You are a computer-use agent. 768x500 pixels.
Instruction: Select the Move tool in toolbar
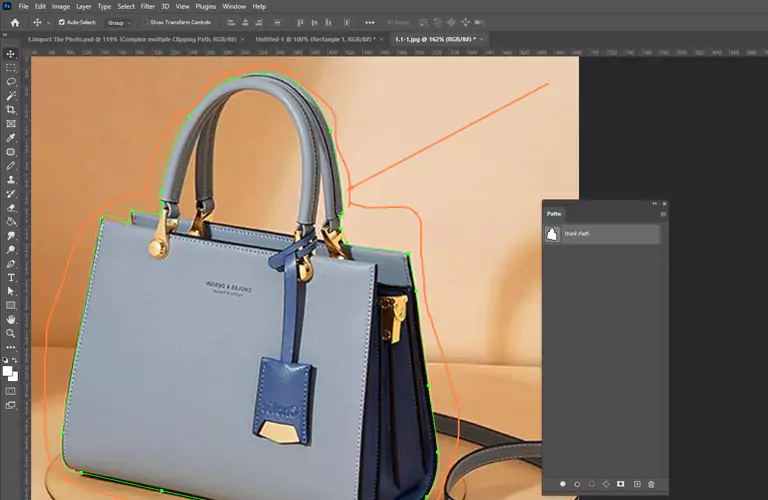pyautogui.click(x=11, y=54)
